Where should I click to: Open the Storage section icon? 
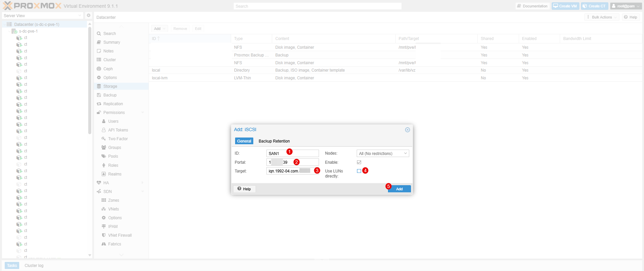[99, 86]
